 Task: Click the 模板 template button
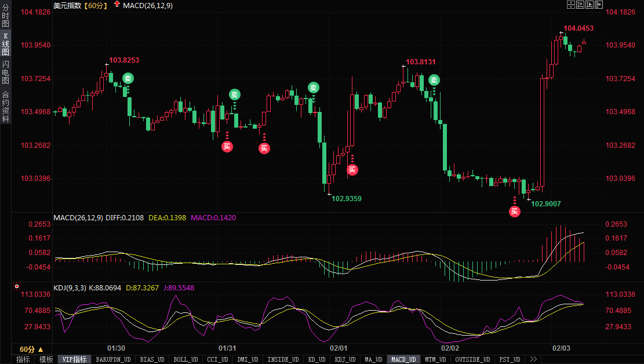[x=46, y=359]
